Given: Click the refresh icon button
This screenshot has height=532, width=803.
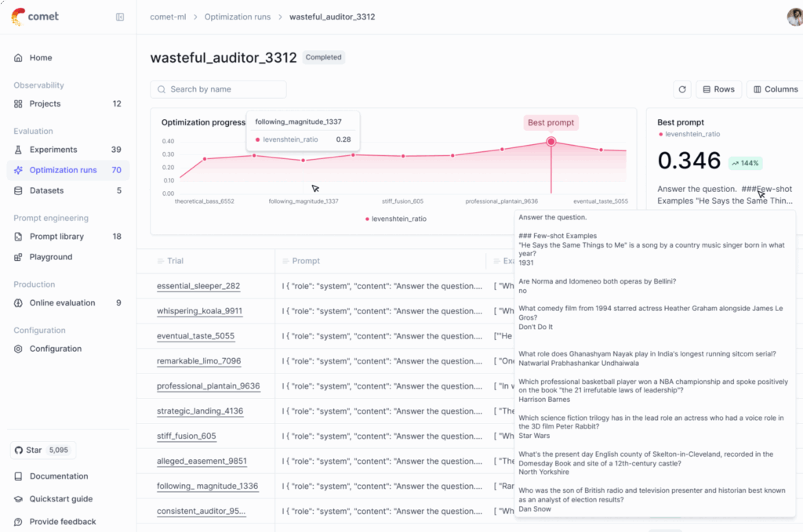Looking at the screenshot, I should 682,89.
